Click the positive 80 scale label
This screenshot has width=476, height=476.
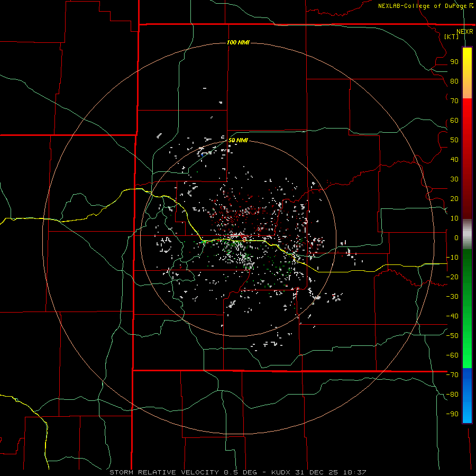click(x=454, y=81)
